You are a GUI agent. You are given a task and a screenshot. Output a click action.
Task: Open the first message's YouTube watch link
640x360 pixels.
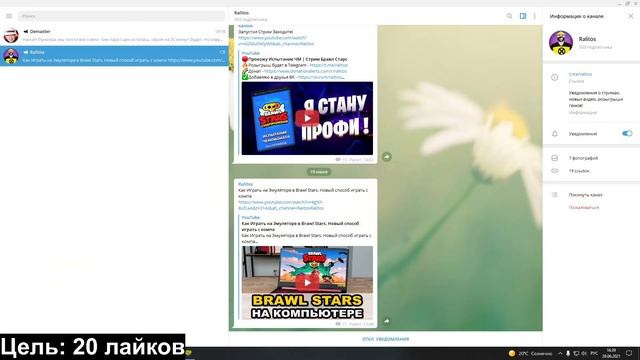click(276, 40)
